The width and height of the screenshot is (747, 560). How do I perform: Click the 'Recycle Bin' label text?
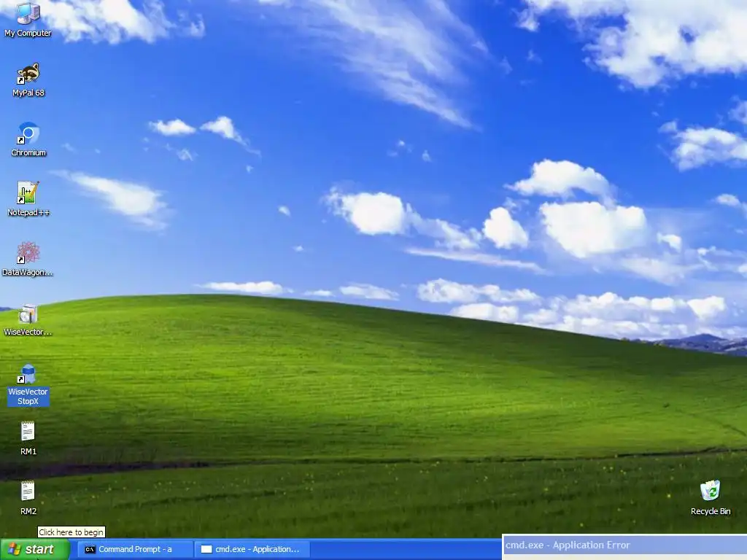coord(711,511)
